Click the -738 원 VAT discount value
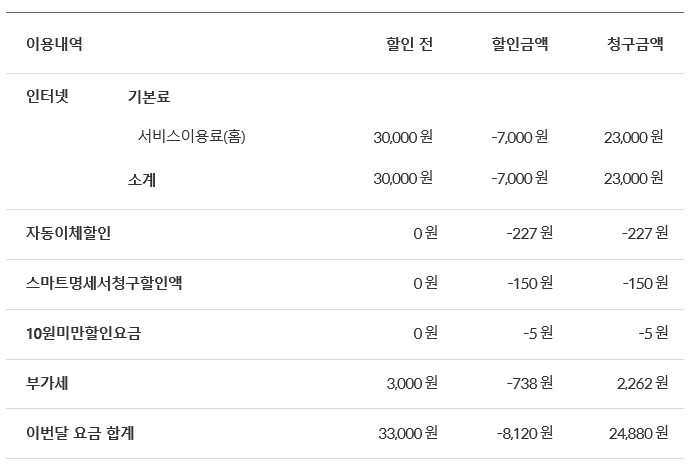 click(532, 383)
